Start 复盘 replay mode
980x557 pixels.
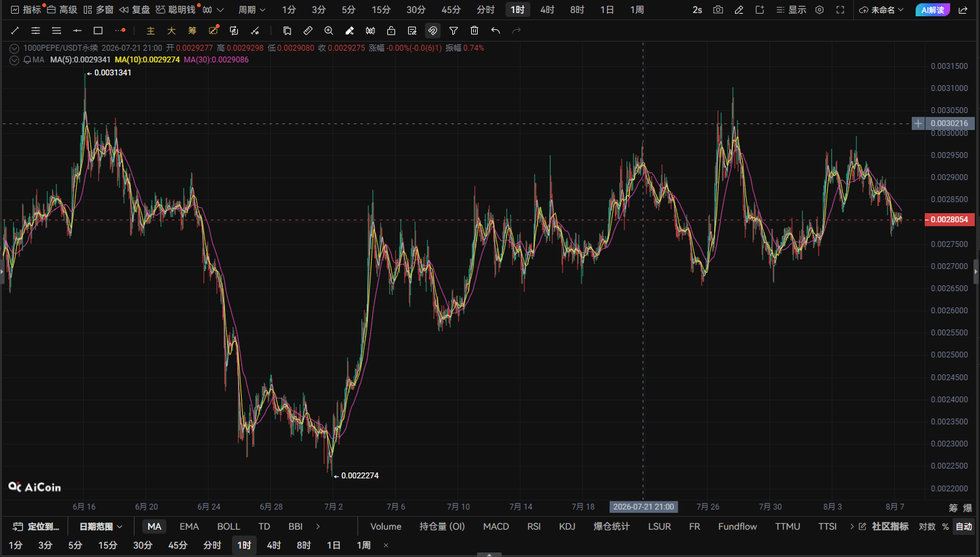135,10
